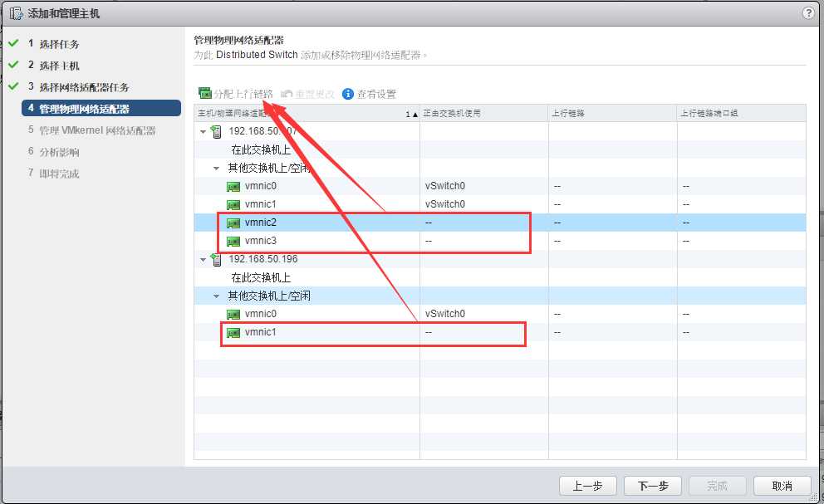The height and width of the screenshot is (504, 824).
Task: Sort by 正由交换机使用 column header
Action: click(484, 113)
